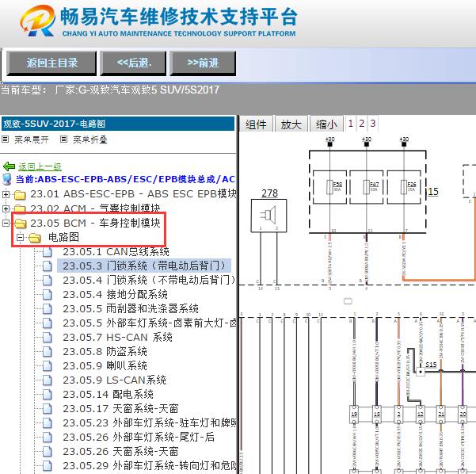
Task: Collapse all menus with 菜单折叠
Action: 90,140
